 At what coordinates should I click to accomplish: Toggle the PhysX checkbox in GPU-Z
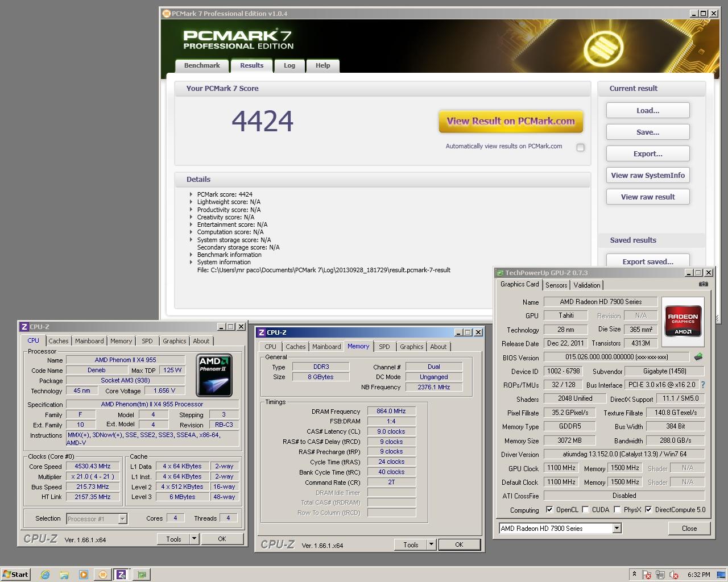tap(617, 509)
